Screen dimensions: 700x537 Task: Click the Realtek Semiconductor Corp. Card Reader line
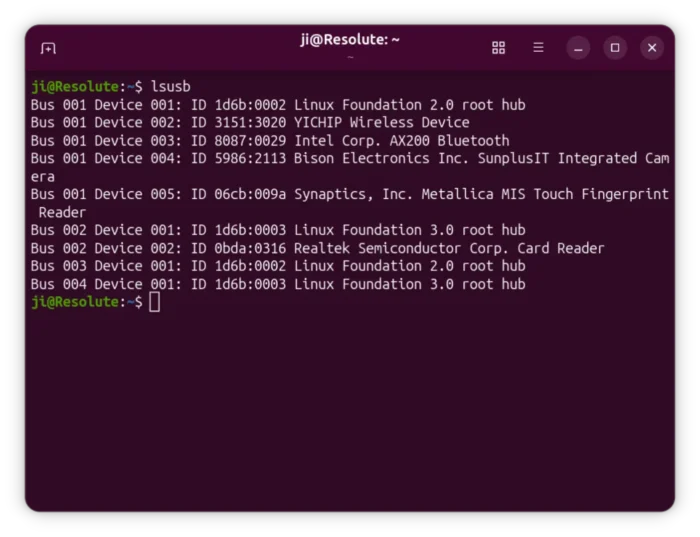(449, 249)
